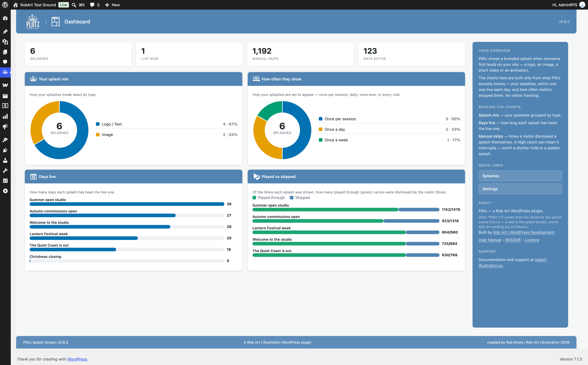Click the collapse menu play icon
Viewport: 588px width, 365px height.
pyautogui.click(x=5, y=191)
